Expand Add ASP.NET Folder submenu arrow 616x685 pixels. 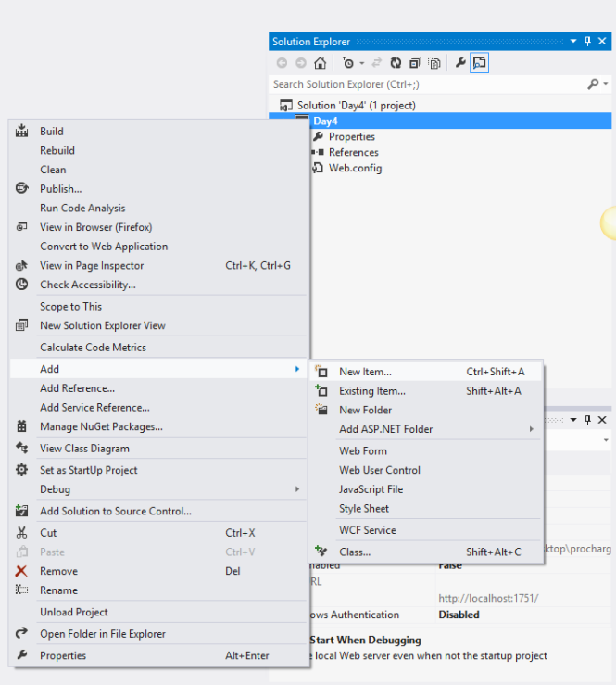[532, 429]
